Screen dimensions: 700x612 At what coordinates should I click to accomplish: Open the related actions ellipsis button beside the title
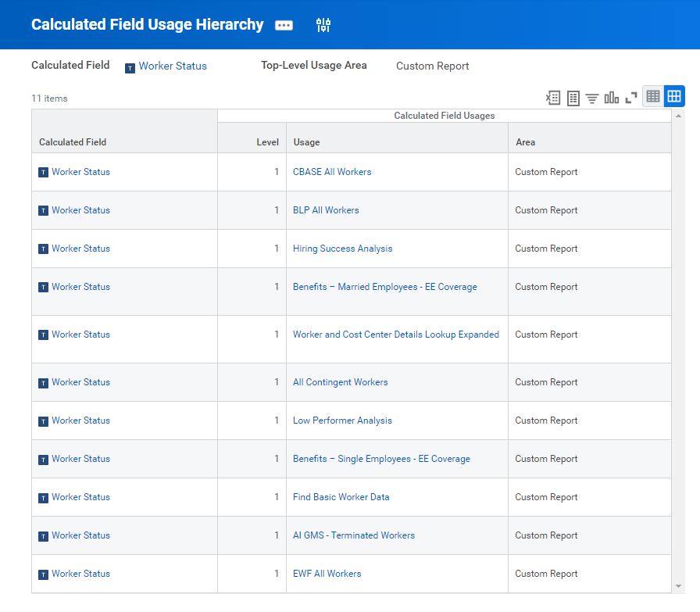click(x=284, y=26)
